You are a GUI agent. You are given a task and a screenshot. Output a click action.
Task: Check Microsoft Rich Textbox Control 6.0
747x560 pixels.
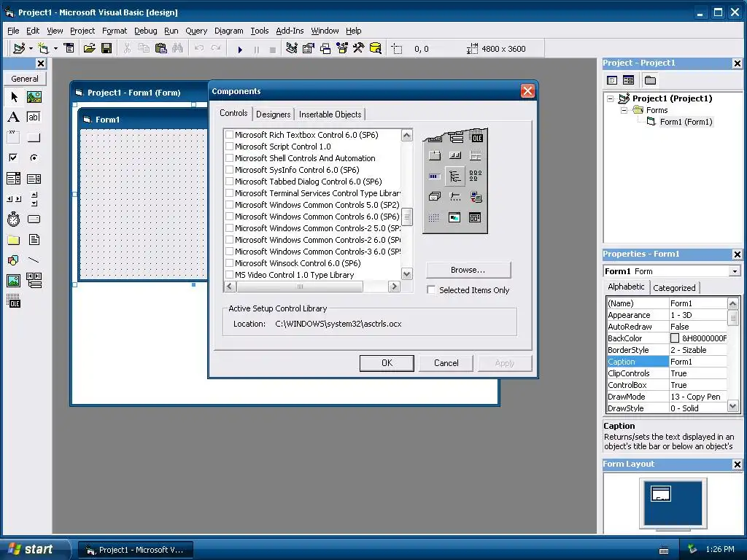(230, 135)
